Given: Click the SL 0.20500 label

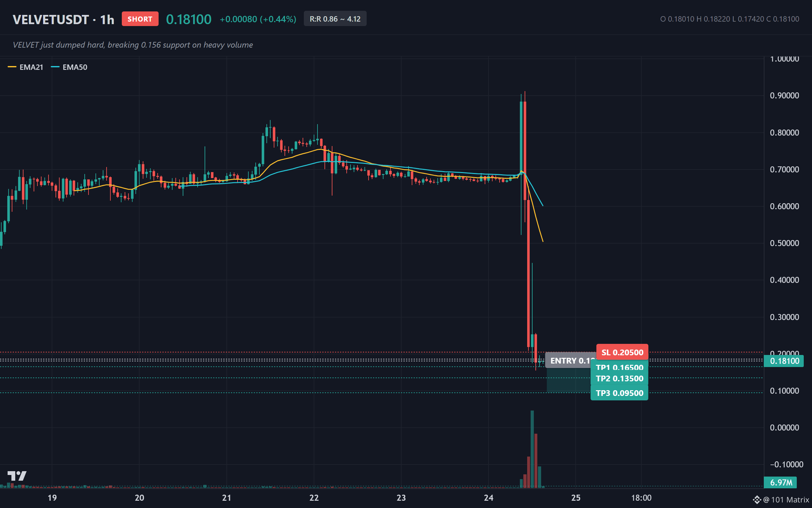Looking at the screenshot, I should [x=622, y=352].
